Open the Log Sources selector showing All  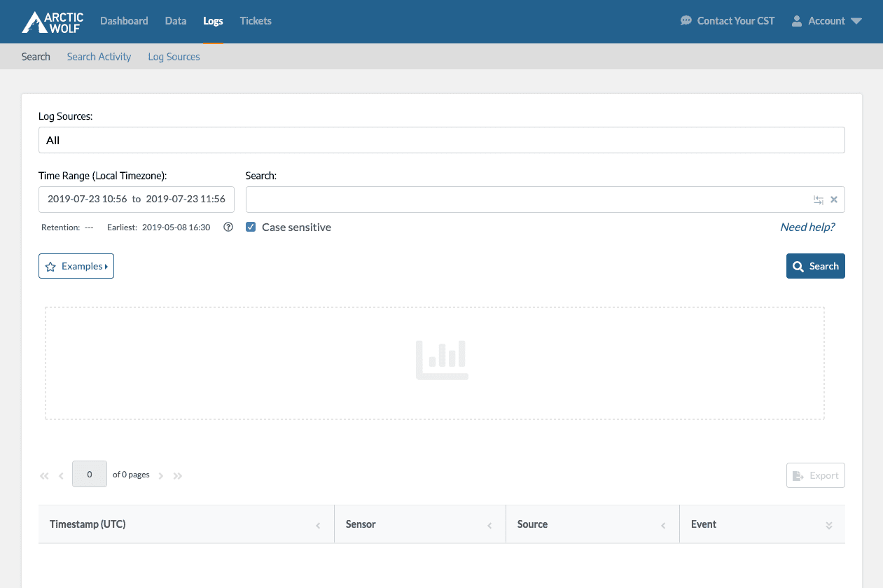coord(441,140)
